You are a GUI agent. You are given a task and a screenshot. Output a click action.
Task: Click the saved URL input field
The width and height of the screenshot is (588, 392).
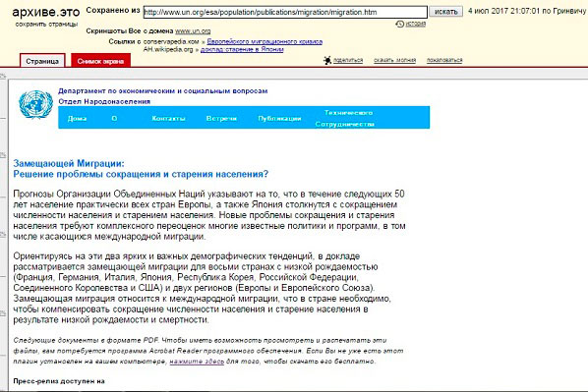[285, 12]
